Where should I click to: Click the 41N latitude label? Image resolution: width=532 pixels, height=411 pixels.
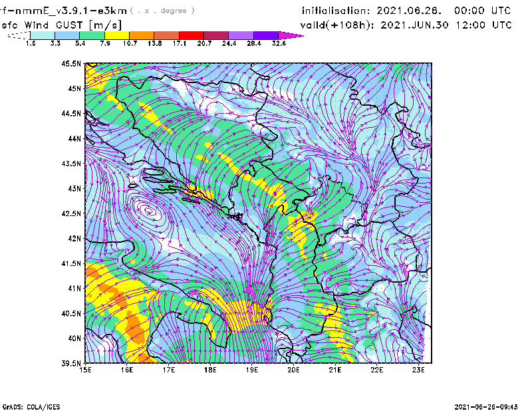click(x=74, y=289)
